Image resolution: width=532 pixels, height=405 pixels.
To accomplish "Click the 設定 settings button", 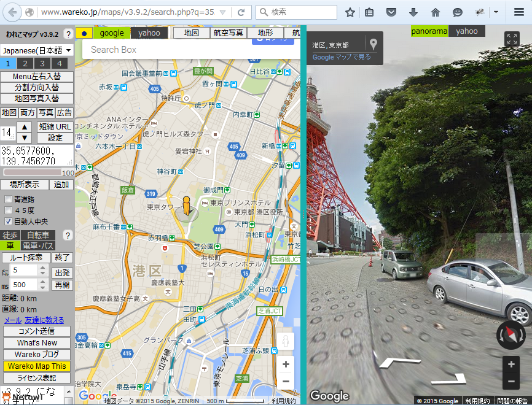I will point(55,138).
